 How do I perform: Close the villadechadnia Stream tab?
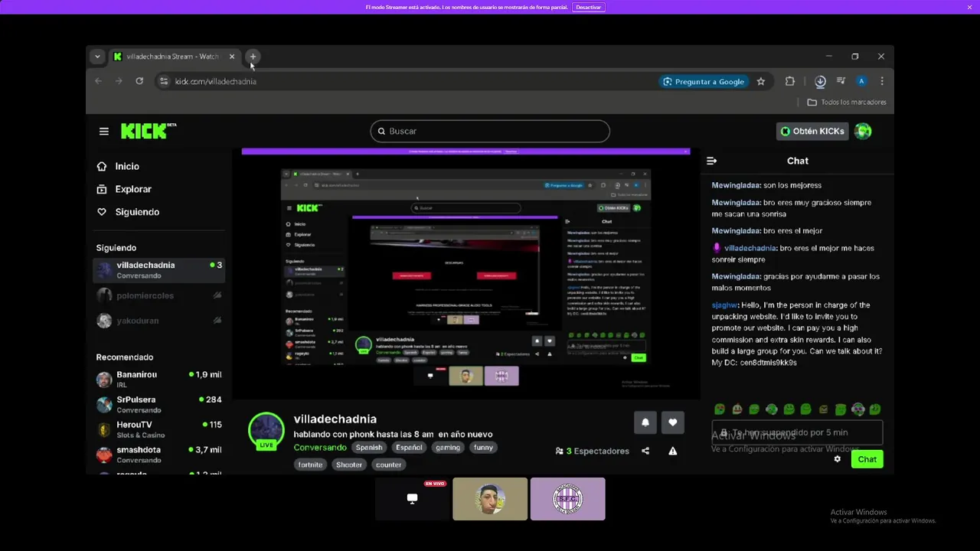click(232, 57)
